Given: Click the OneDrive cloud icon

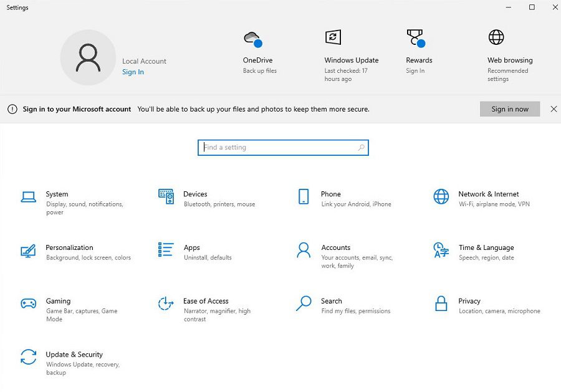Looking at the screenshot, I should (253, 39).
